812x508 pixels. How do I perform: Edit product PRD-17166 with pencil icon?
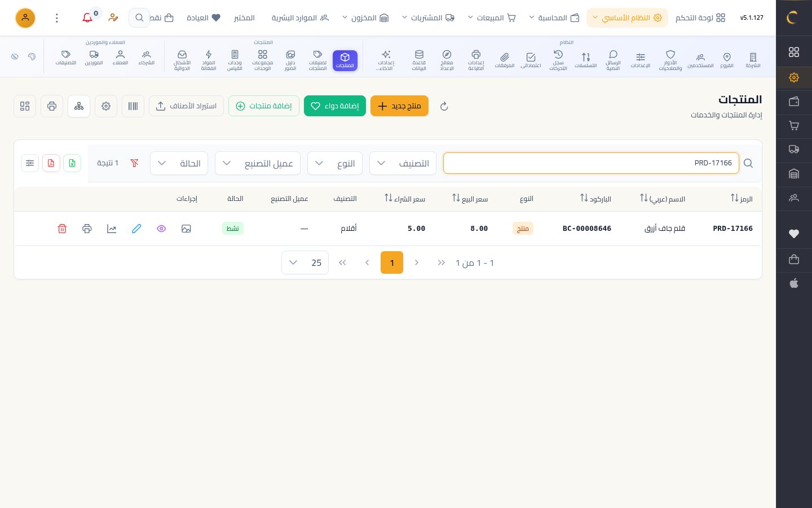136,229
